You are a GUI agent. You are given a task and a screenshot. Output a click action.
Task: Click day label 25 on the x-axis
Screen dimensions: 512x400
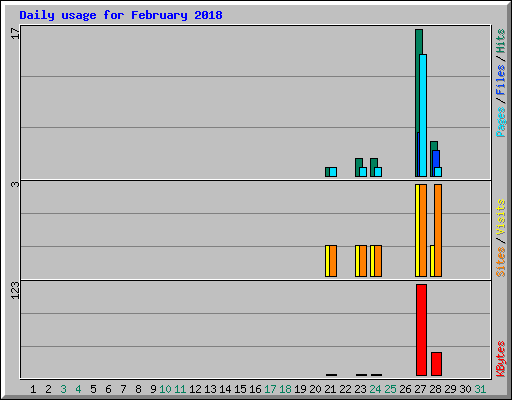[390, 389]
